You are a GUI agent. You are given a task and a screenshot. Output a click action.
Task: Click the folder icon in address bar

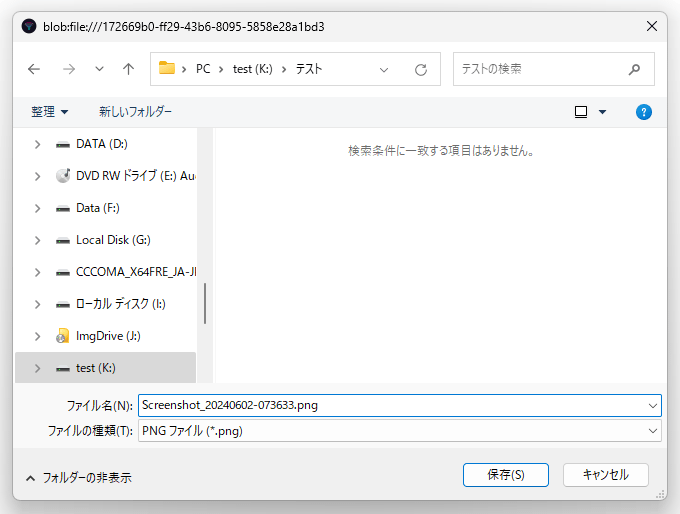coord(167,68)
